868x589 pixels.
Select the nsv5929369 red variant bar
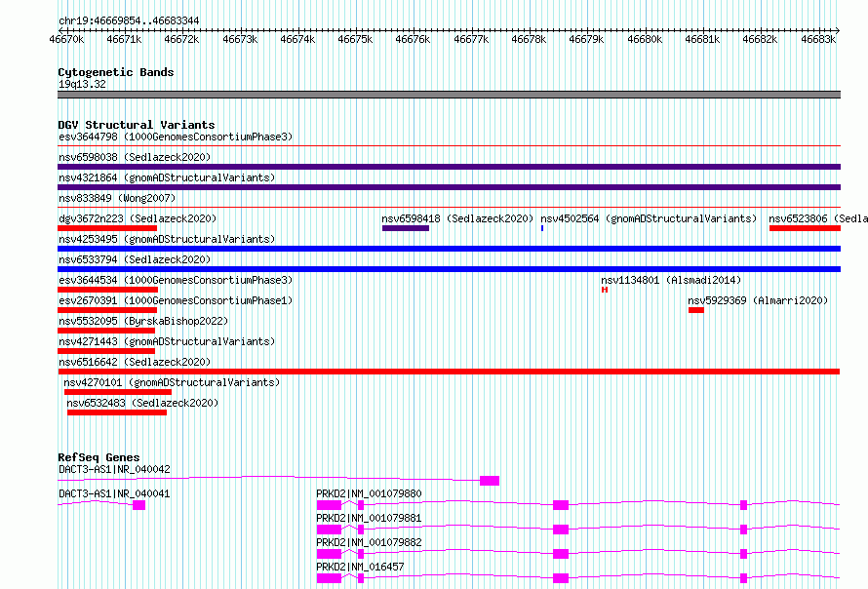pyautogui.click(x=695, y=310)
